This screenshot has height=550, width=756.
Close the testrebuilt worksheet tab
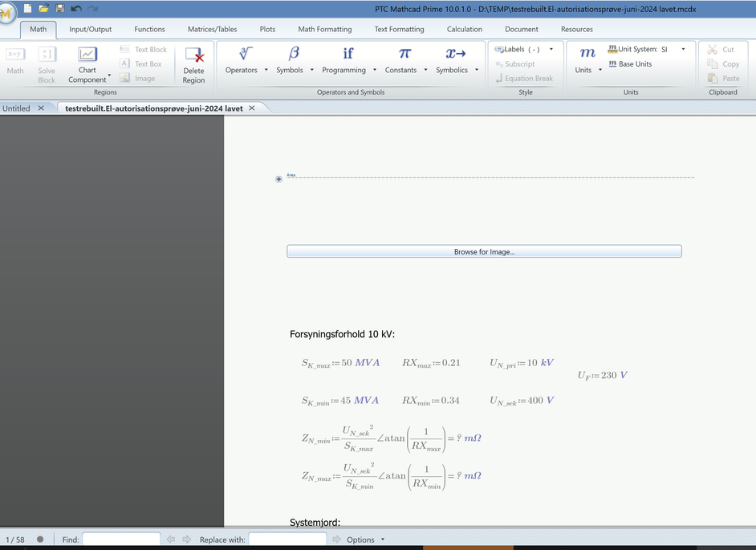tap(252, 108)
